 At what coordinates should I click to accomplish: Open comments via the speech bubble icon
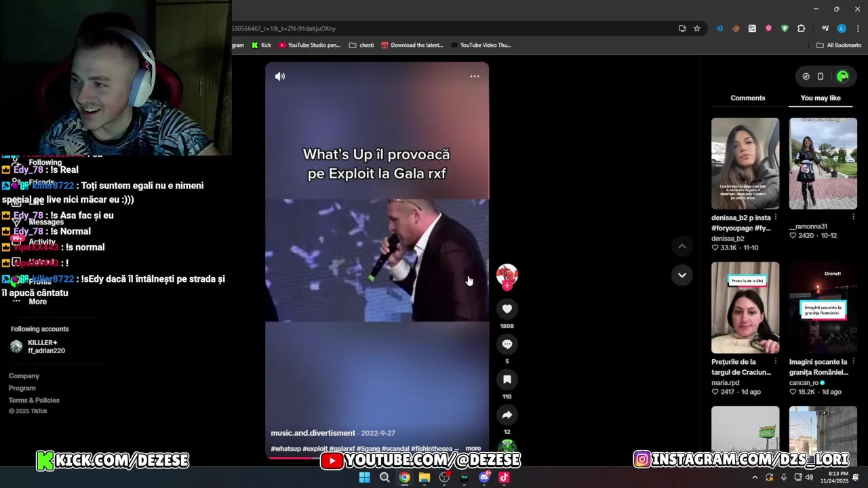tap(507, 344)
